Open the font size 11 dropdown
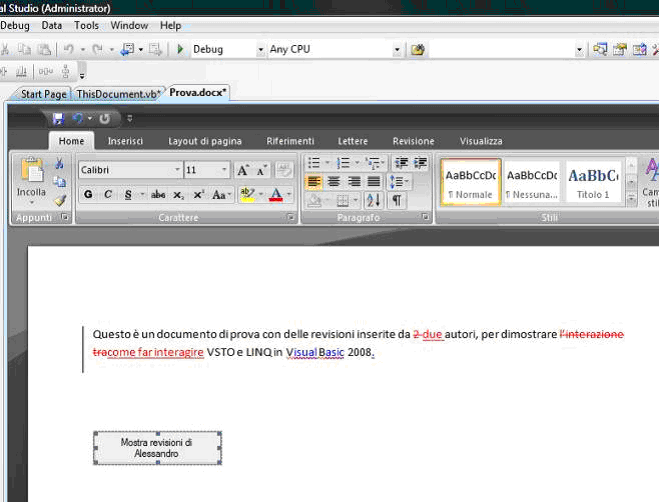Screen dimensions: 659x502 tap(224, 170)
